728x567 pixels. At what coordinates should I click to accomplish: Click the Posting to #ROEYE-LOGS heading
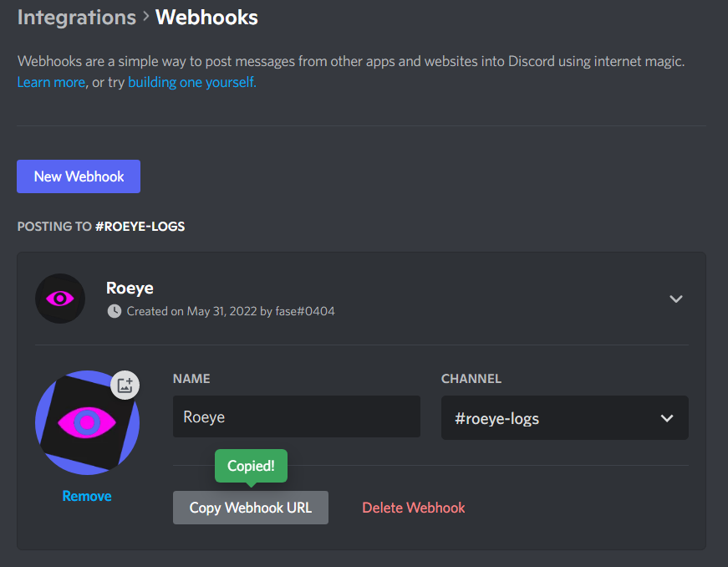[100, 227]
